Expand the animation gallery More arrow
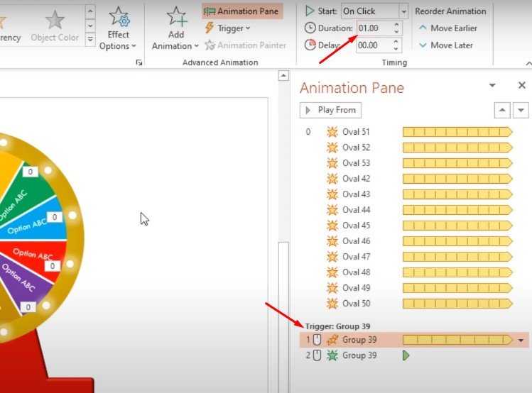Viewport: 532px width, 393px height. (x=90, y=39)
